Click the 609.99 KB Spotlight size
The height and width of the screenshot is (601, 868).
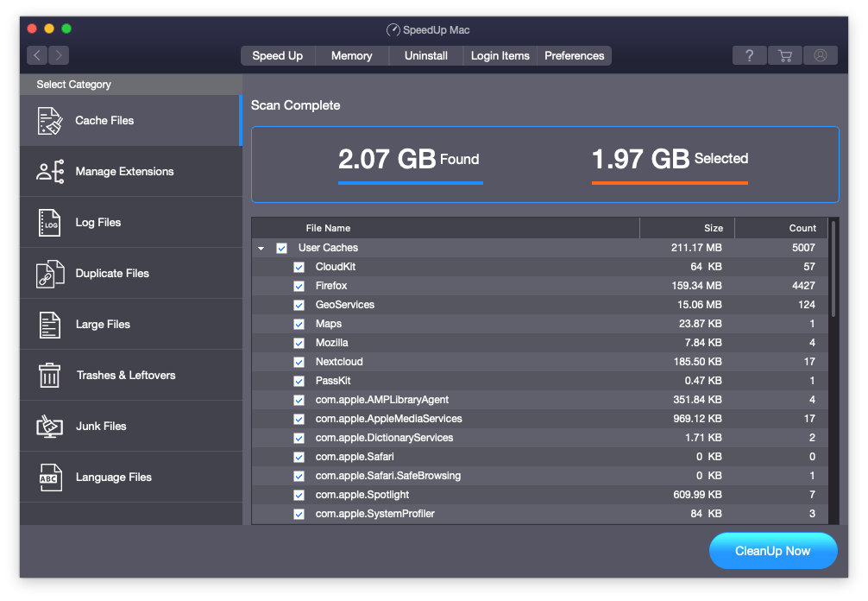pyautogui.click(x=697, y=495)
